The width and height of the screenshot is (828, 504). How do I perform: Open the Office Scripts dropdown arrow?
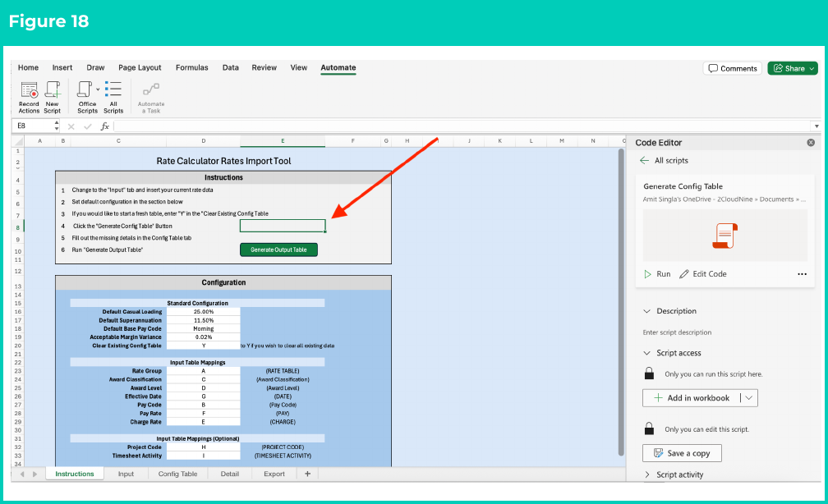click(98, 89)
